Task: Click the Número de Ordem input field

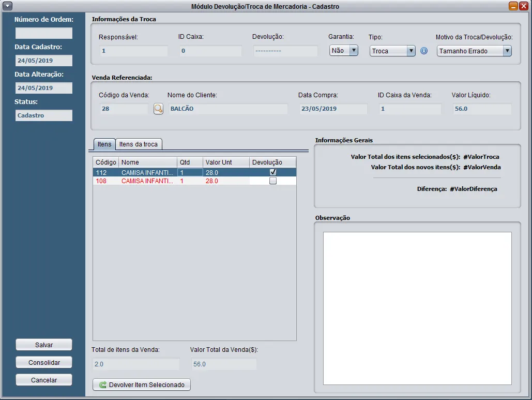Action: [44, 33]
